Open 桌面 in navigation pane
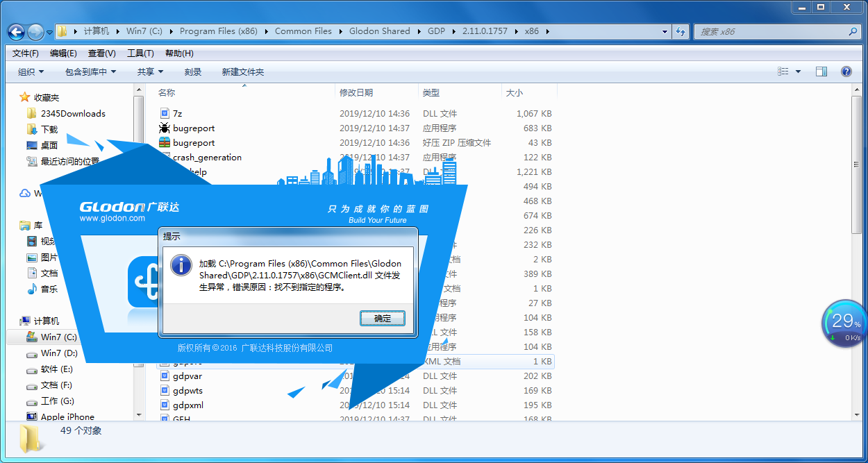 [49, 145]
